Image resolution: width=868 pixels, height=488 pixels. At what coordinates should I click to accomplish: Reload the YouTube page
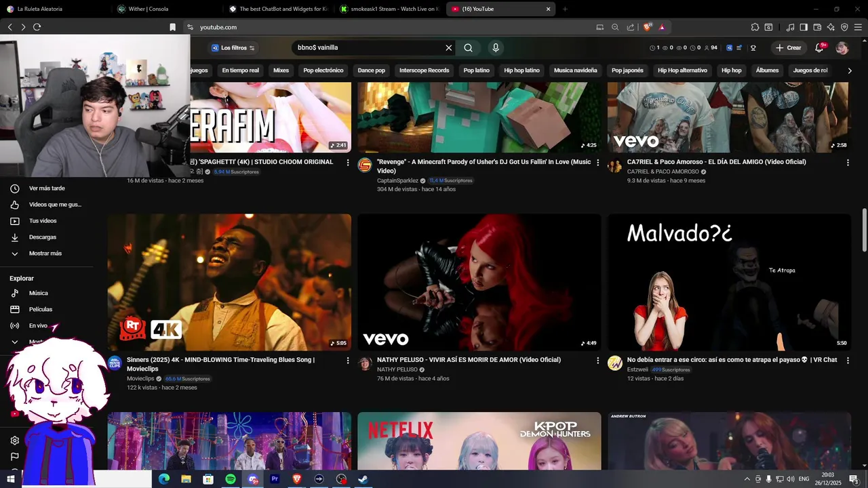click(x=37, y=27)
